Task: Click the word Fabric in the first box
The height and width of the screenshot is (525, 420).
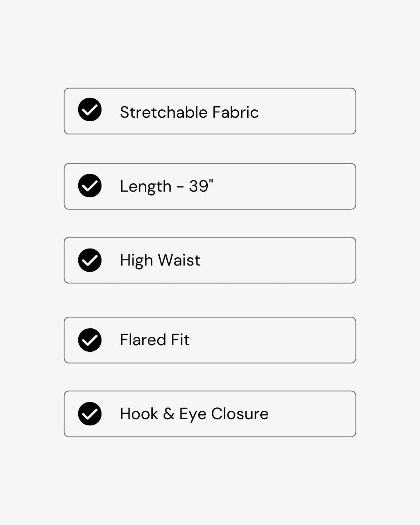Action: point(236,112)
